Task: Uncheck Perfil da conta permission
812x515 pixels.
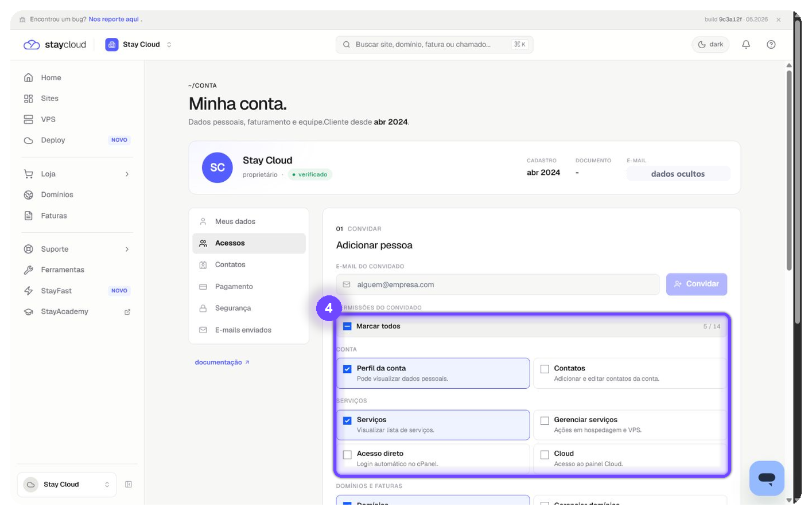Action: 347,369
